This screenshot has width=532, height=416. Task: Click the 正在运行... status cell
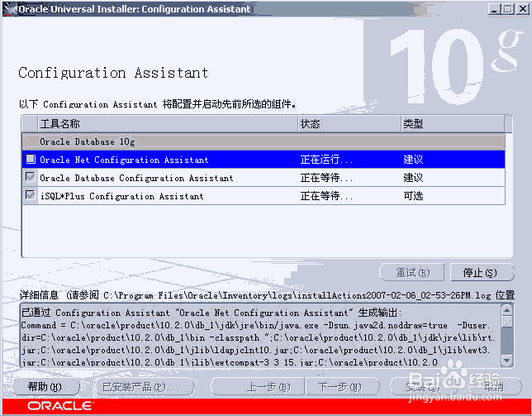coord(349,160)
